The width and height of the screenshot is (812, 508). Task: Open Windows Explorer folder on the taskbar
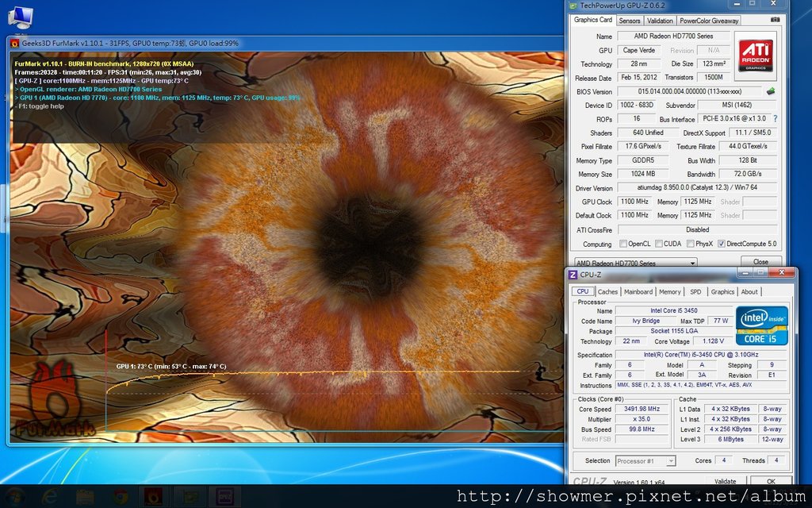coord(85,497)
